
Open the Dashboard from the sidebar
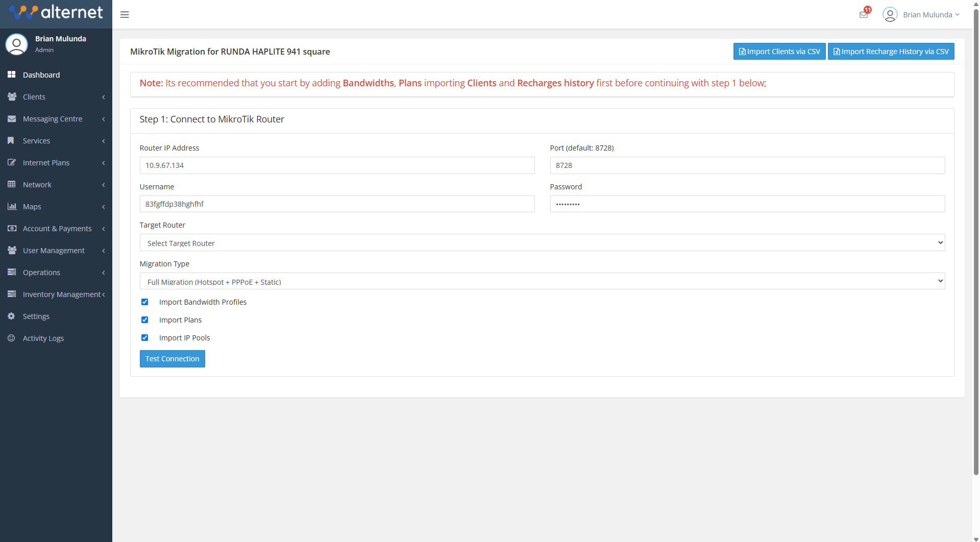(41, 75)
